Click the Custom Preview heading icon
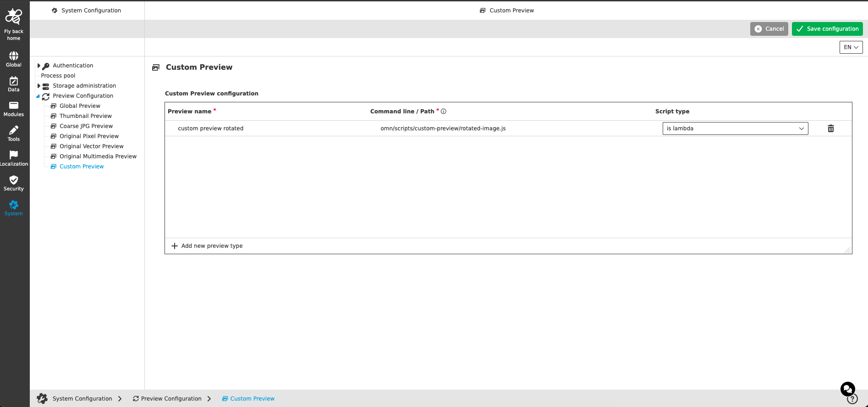868x407 pixels. 156,67
